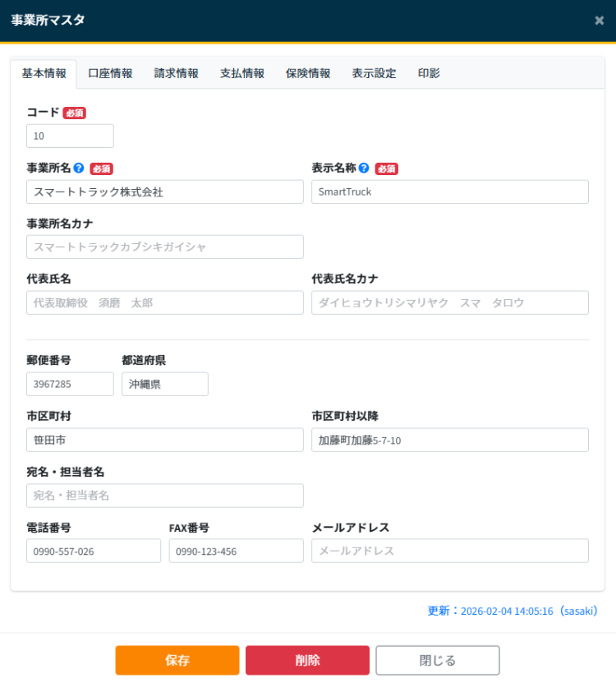Click the 事業所名 text field
The width and height of the screenshot is (616, 683).
(x=164, y=192)
